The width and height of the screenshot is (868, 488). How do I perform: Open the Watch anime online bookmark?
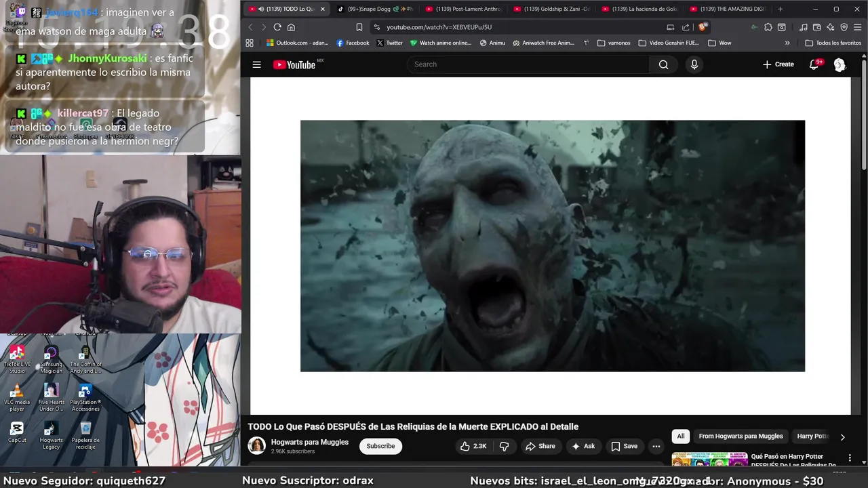tap(441, 43)
